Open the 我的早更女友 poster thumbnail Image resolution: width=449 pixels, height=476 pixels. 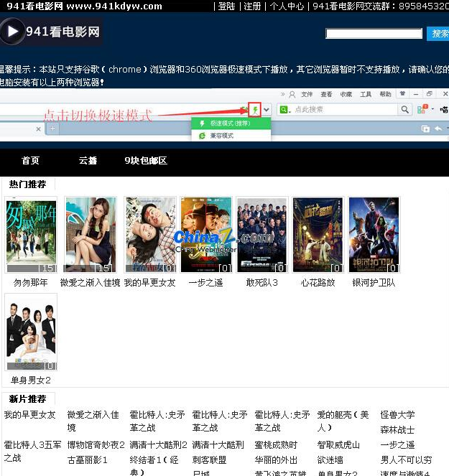[x=150, y=235]
